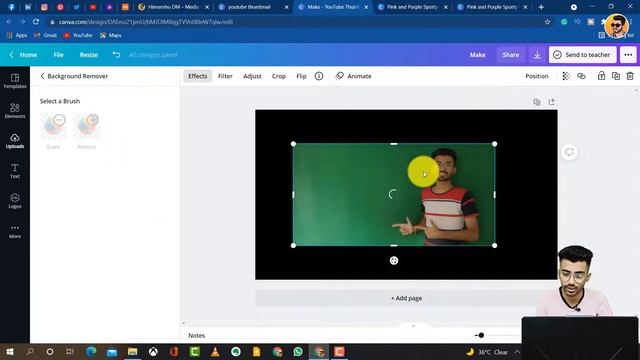640x360 pixels.
Task: Open the Elements sidebar panel
Action: (x=15, y=111)
